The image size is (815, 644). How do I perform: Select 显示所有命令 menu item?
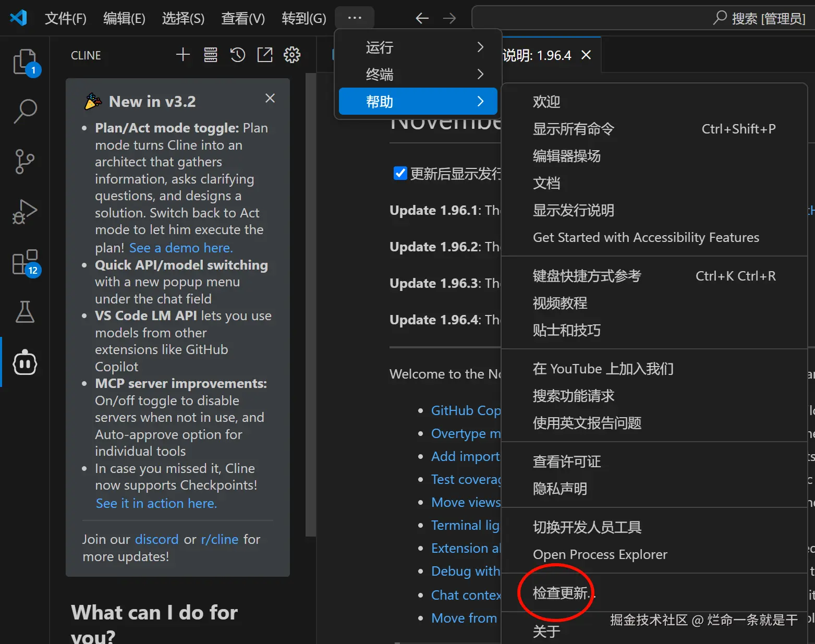coord(654,129)
